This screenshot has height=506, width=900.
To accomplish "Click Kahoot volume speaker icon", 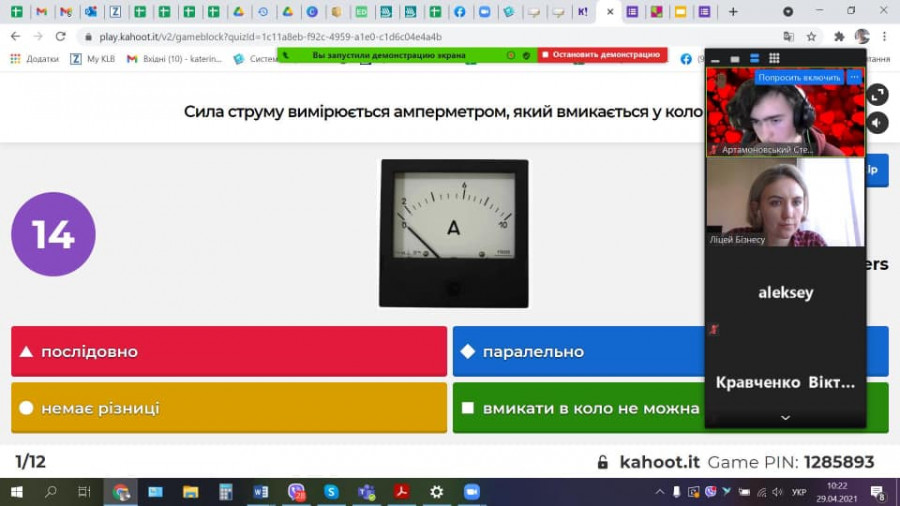I will point(877,123).
